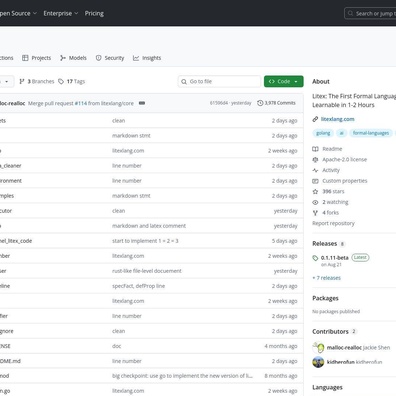Image resolution: width=396 pixels, height=396 pixels.
Task: Click the tag icon beside 0.1.11-beta
Action: click(315, 258)
